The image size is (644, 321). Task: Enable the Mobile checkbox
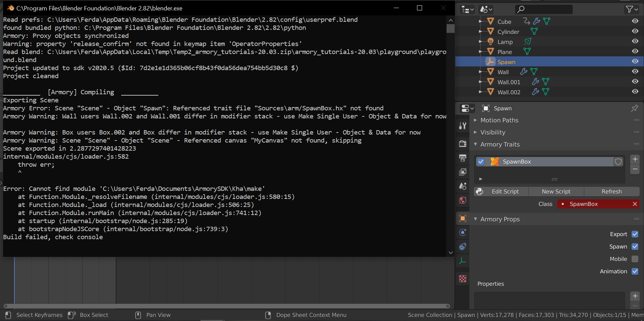635,259
